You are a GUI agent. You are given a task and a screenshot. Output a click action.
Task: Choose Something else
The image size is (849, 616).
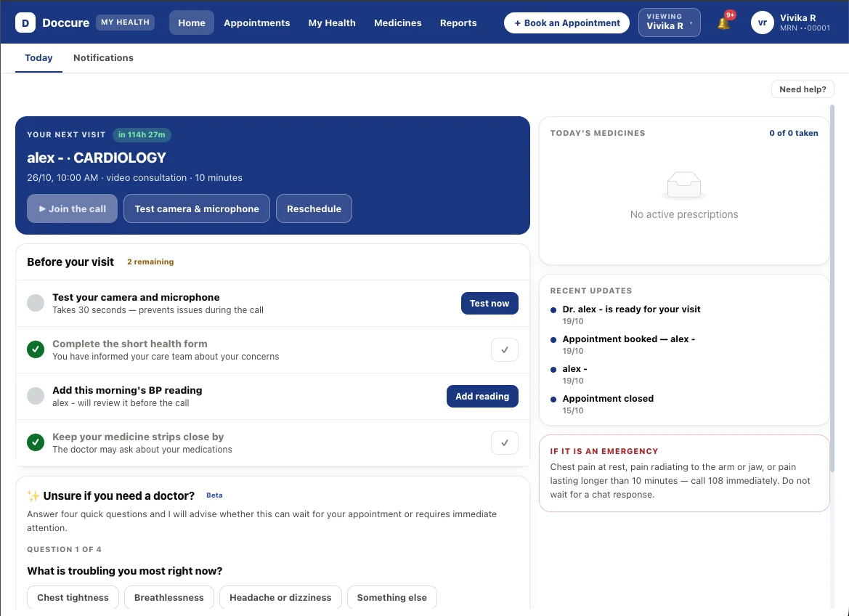[x=392, y=598]
